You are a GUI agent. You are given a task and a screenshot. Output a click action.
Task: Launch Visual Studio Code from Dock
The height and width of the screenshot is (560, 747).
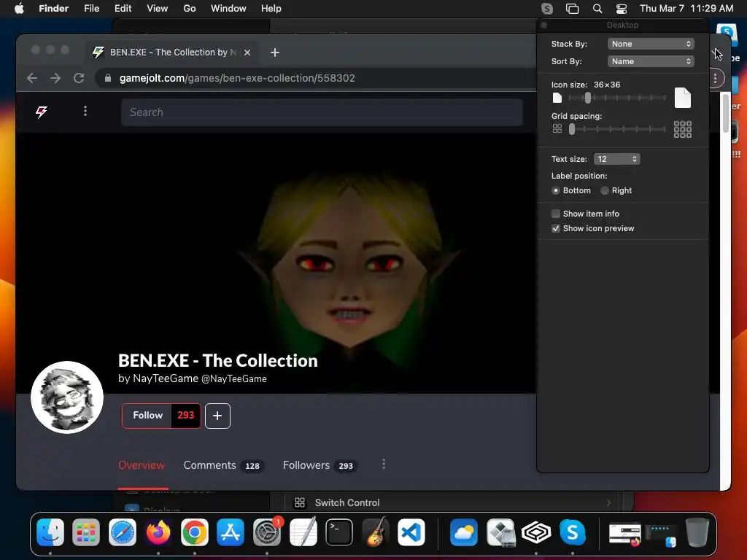coord(411,532)
